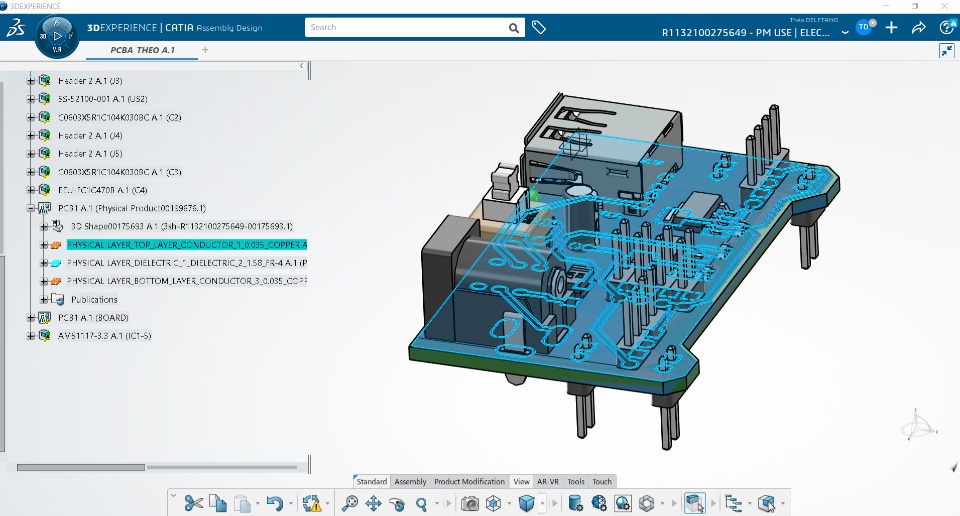
Task: Switch to the Assembly tab
Action: pos(410,482)
